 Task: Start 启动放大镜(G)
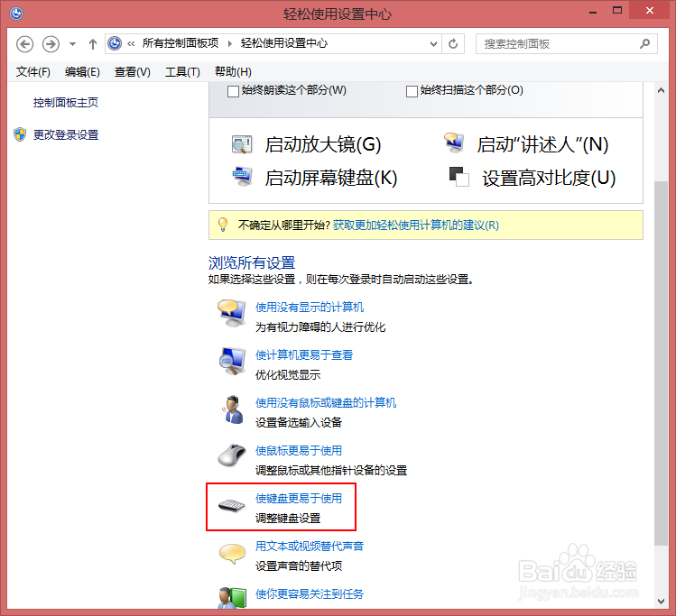tap(323, 144)
